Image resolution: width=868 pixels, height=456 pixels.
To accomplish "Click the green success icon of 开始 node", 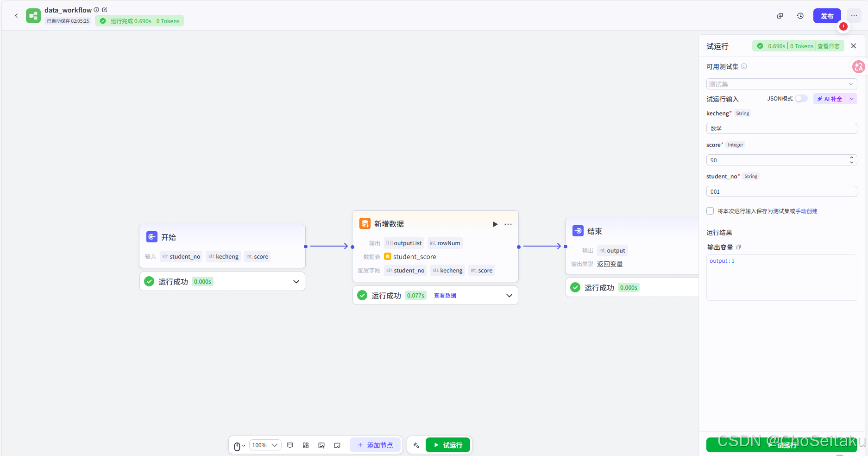I will [x=149, y=281].
